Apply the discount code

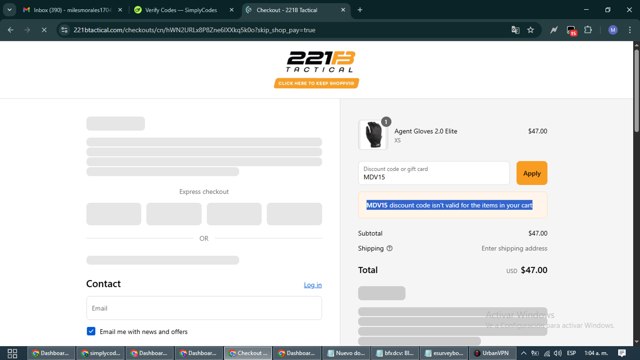point(531,173)
